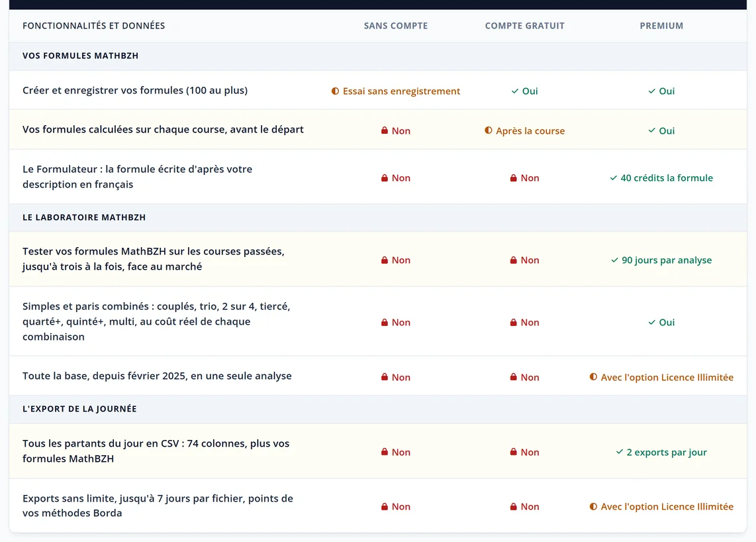Select the Sans compte column header

[x=396, y=26]
